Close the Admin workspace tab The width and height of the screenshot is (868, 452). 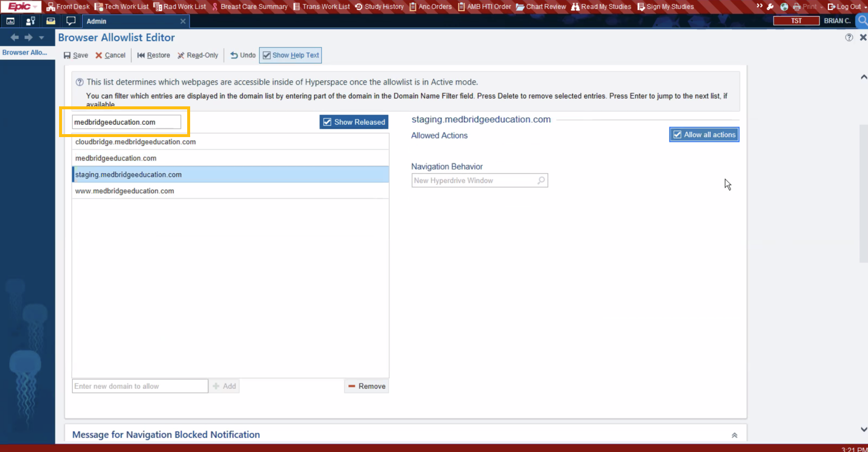183,21
